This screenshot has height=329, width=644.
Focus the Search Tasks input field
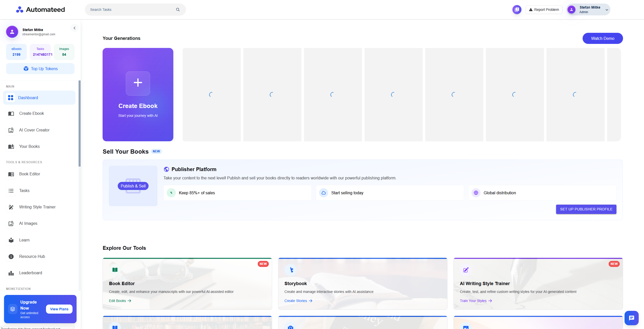pyautogui.click(x=130, y=10)
